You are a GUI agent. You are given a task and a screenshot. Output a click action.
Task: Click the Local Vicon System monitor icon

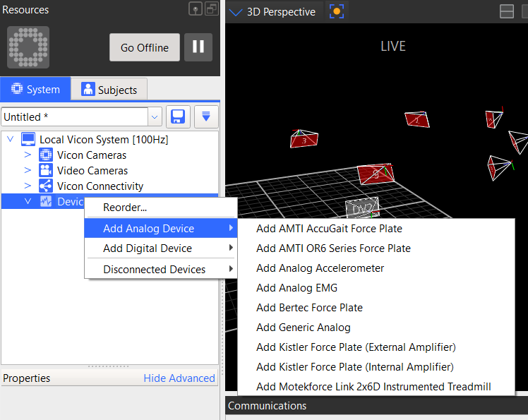[x=28, y=139]
